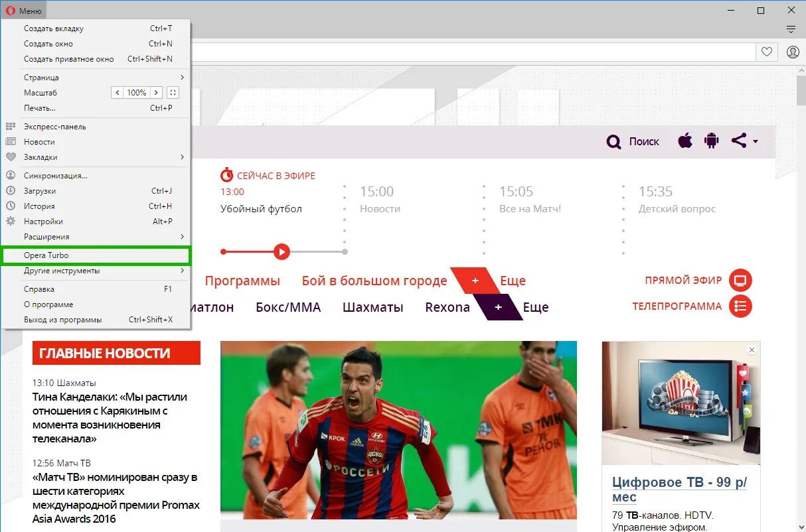The height and width of the screenshot is (532, 806).
Task: Click the fullscreen icon in Масштаб row
Action: coord(173,93)
